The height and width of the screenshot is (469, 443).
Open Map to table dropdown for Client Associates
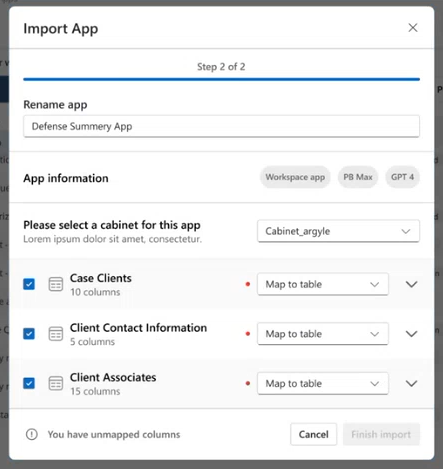tap(323, 383)
